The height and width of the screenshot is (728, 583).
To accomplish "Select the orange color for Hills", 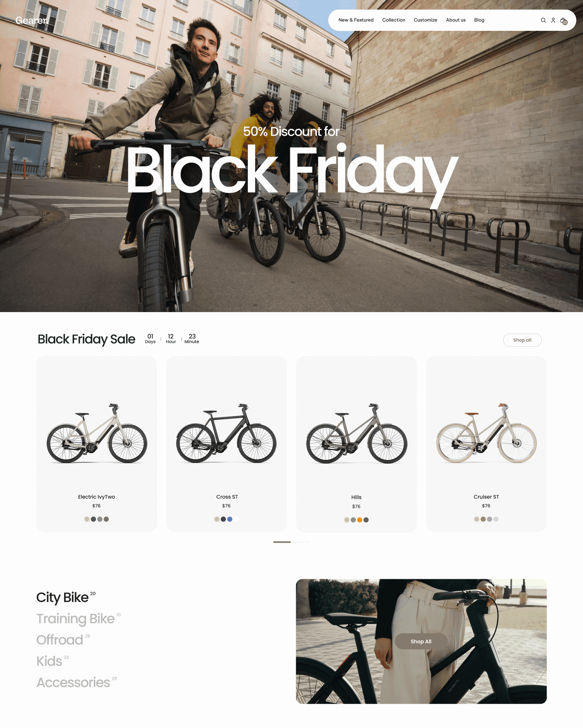I will click(359, 520).
